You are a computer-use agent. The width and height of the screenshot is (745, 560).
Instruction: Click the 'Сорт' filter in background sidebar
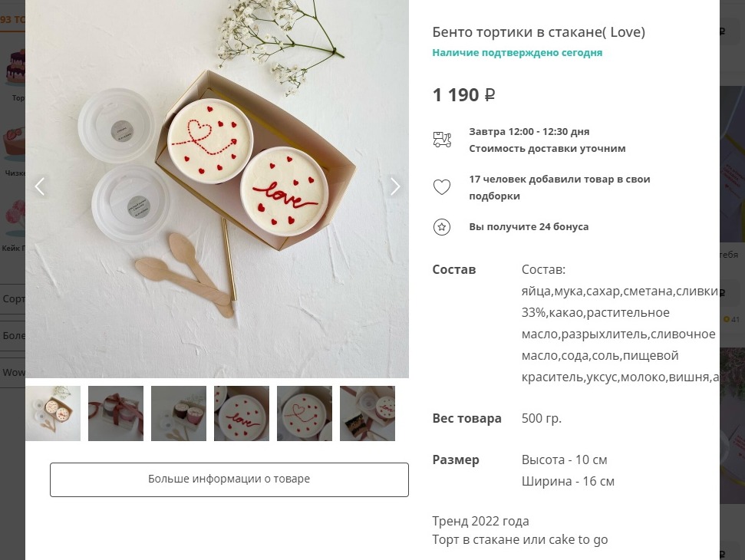click(13, 298)
